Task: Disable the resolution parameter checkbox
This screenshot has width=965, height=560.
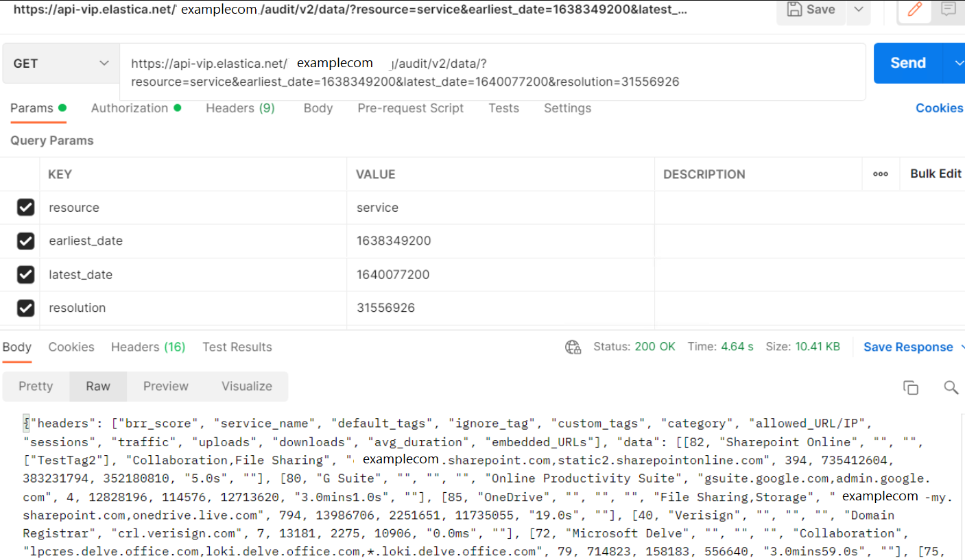Action: (x=25, y=308)
